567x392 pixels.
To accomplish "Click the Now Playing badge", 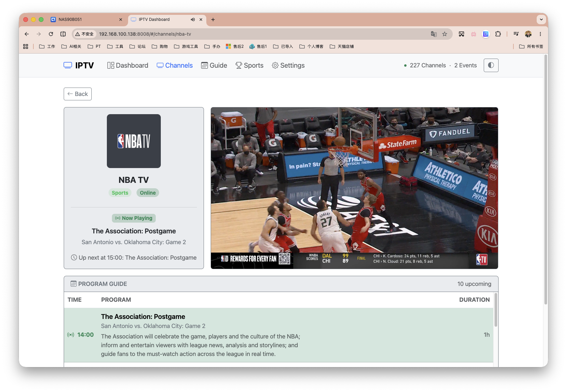I will point(134,218).
